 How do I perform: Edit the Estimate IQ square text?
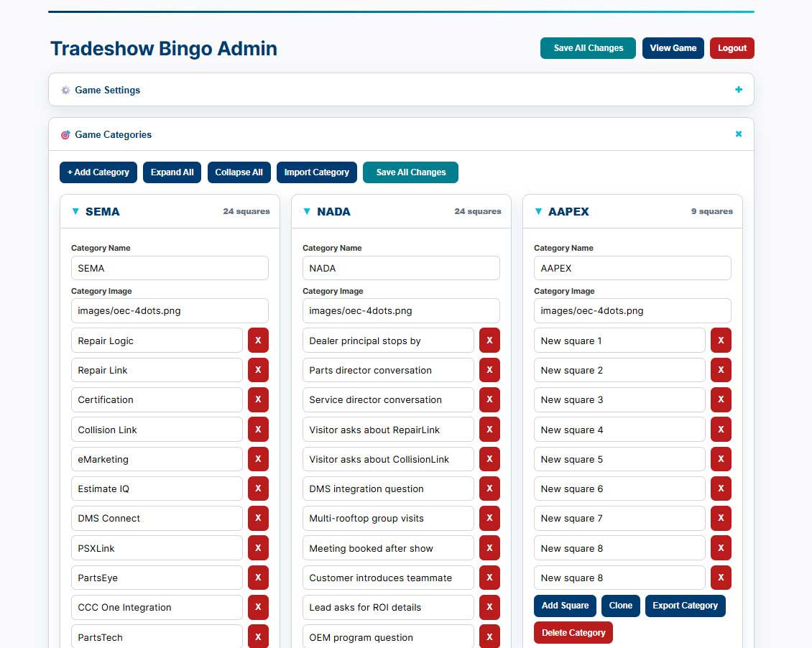click(157, 489)
